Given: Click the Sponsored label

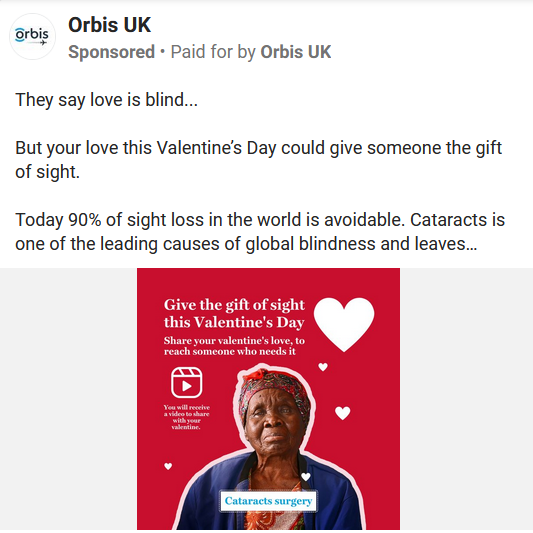Looking at the screenshot, I should [x=111, y=52].
